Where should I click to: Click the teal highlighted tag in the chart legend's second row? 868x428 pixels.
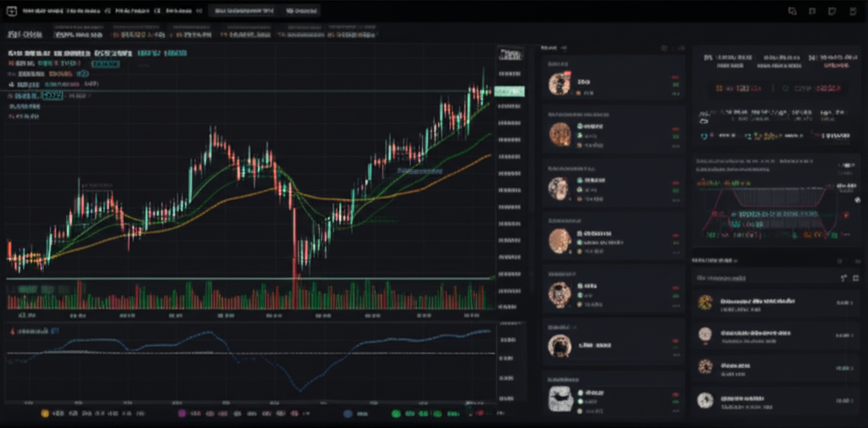coord(106,64)
